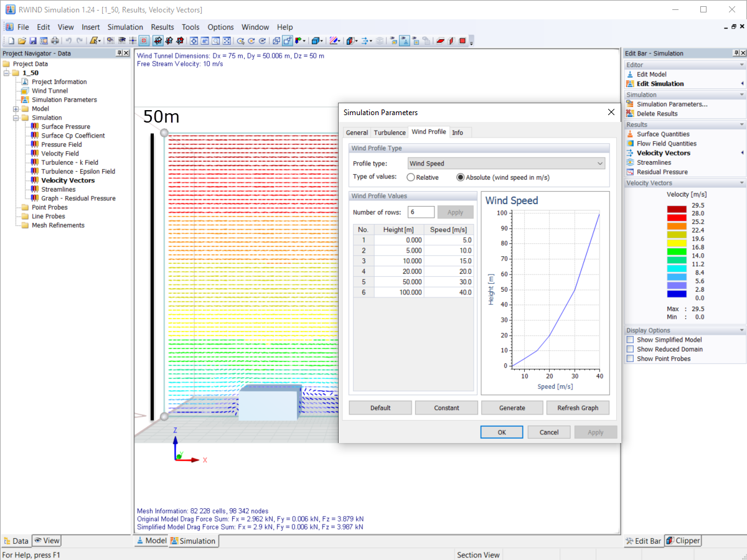The width and height of the screenshot is (747, 560).
Task: Click the magnifier zoom window icon
Action: 215,41
